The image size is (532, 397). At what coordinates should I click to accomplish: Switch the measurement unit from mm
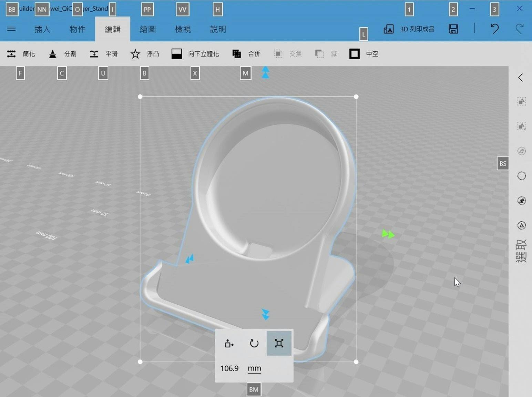tap(254, 368)
